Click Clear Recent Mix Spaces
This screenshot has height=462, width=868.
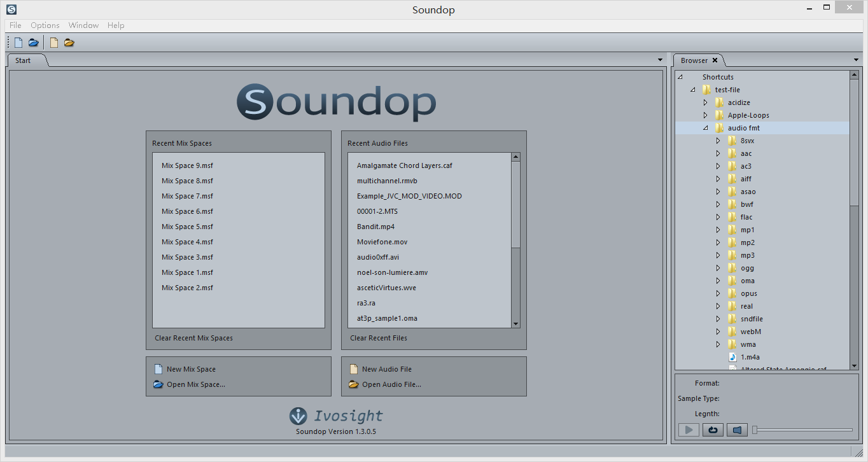coord(194,338)
